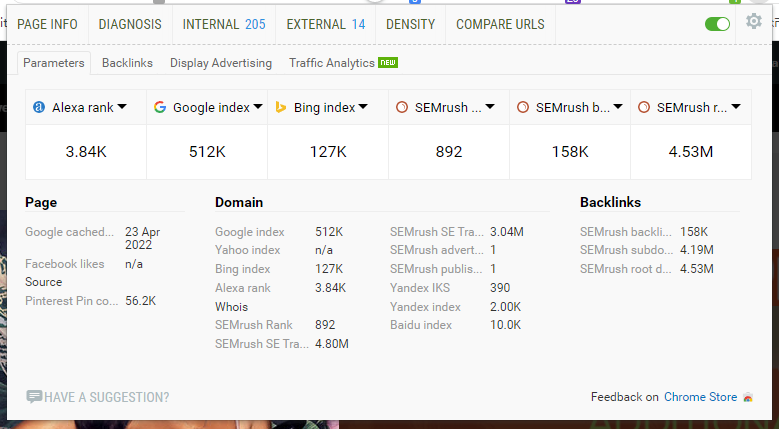779x429 pixels.
Task: Click the settings gear icon
Action: tap(754, 22)
